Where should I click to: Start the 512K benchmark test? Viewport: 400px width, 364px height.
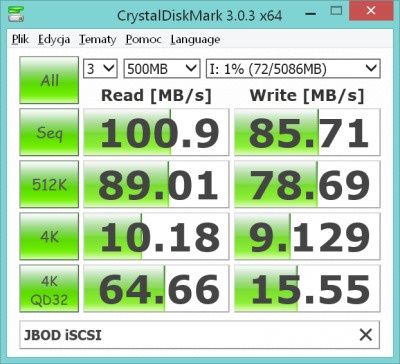click(49, 184)
